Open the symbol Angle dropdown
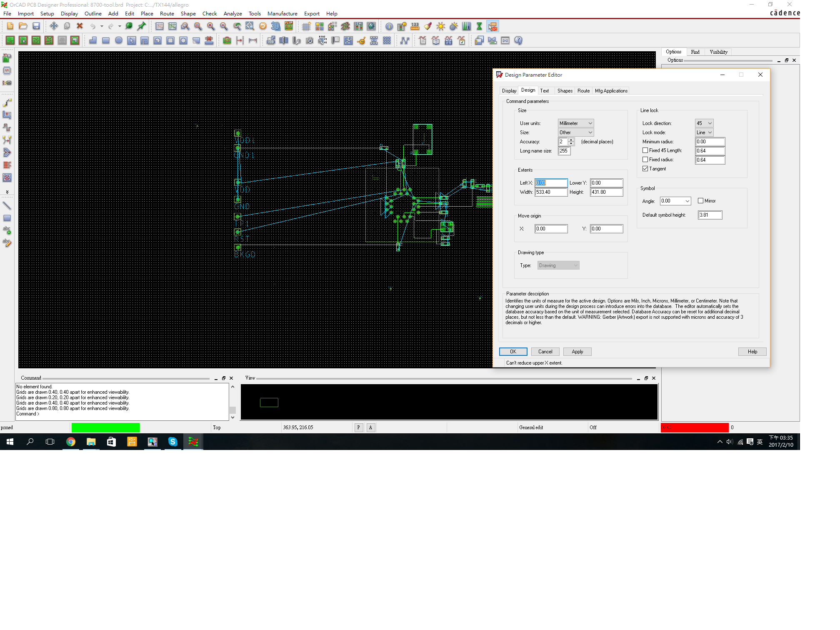This screenshot has height=630, width=840. 675,201
